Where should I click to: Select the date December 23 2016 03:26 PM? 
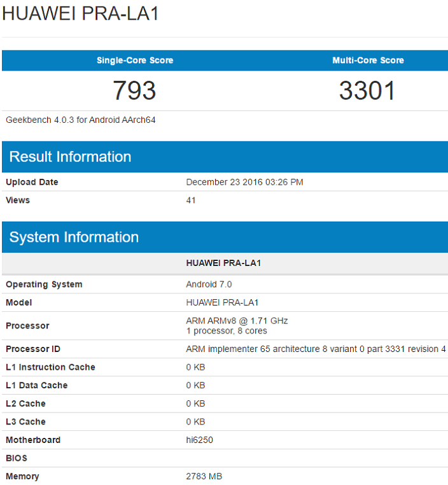[244, 182]
